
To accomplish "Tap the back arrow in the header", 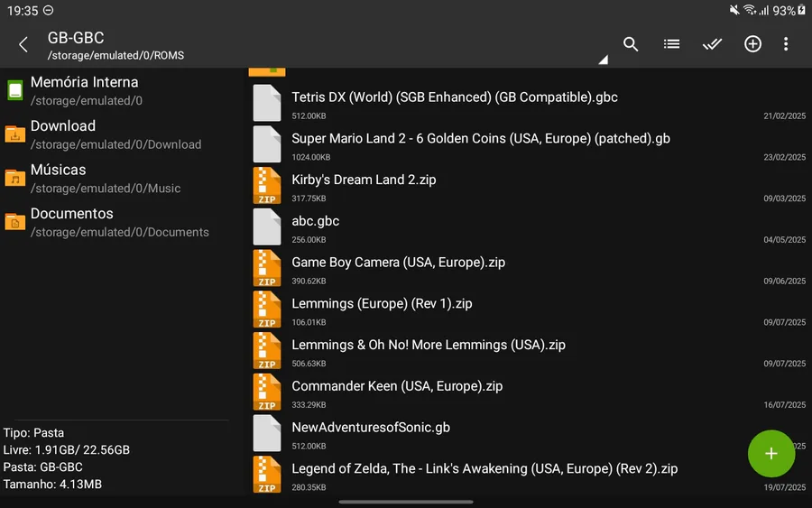I will tap(23, 44).
